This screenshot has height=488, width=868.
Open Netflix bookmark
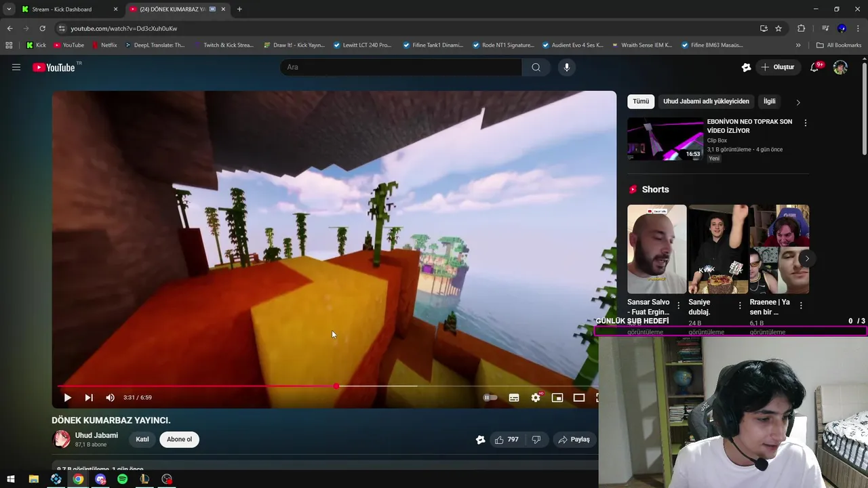[x=104, y=45]
